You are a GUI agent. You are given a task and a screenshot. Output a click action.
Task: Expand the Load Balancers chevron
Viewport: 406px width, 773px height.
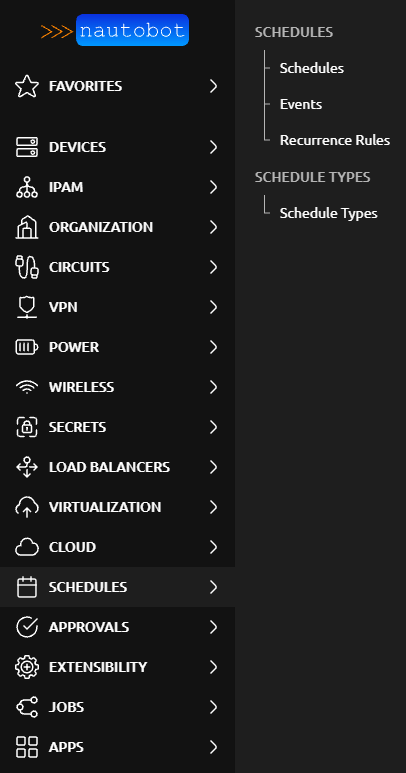click(x=213, y=467)
